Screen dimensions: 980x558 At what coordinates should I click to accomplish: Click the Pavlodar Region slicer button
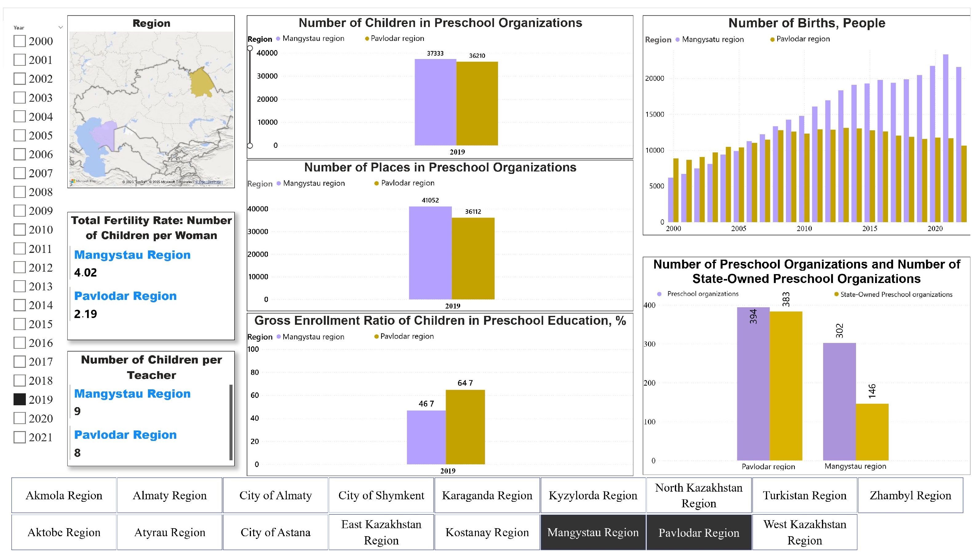pos(699,532)
